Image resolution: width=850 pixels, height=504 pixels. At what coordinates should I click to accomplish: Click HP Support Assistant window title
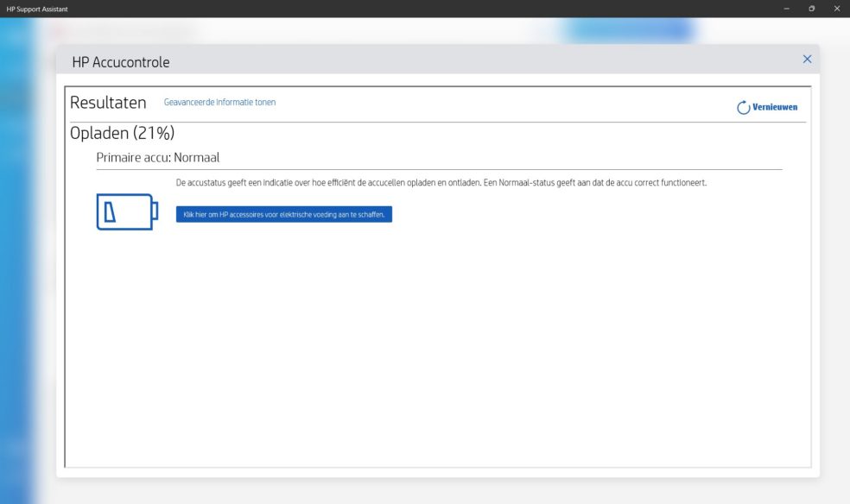[x=37, y=9]
